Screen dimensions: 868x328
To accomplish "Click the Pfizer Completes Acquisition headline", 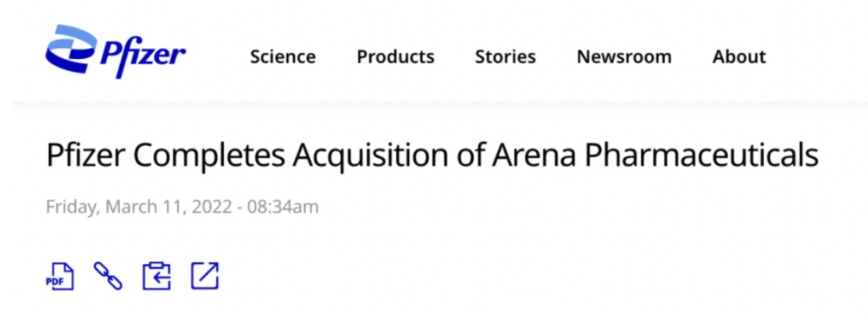I will [x=432, y=156].
